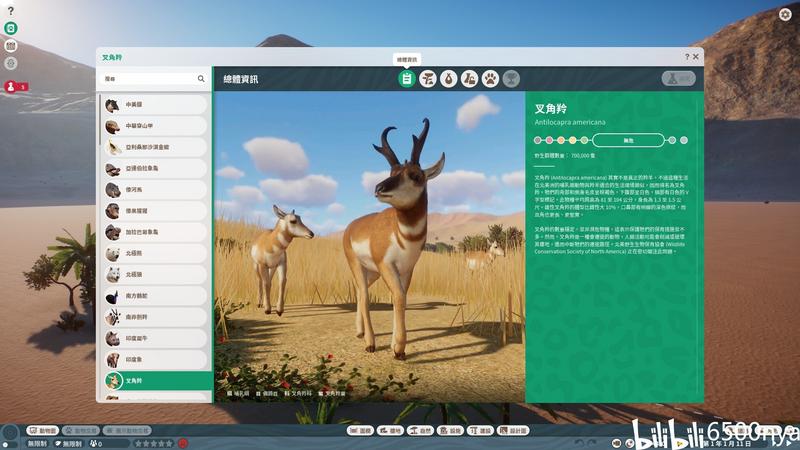Select 中美貘 tapir in animal list

[155, 105]
